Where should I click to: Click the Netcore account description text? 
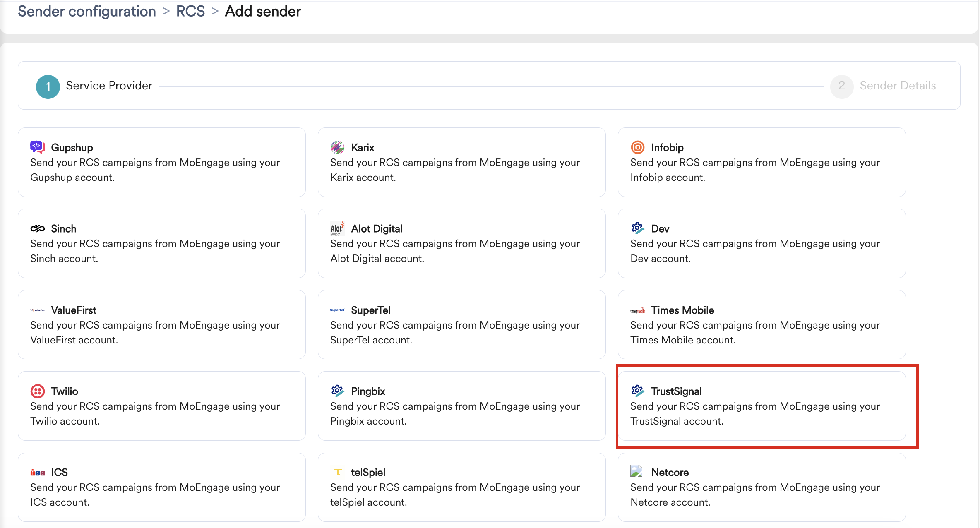(755, 495)
